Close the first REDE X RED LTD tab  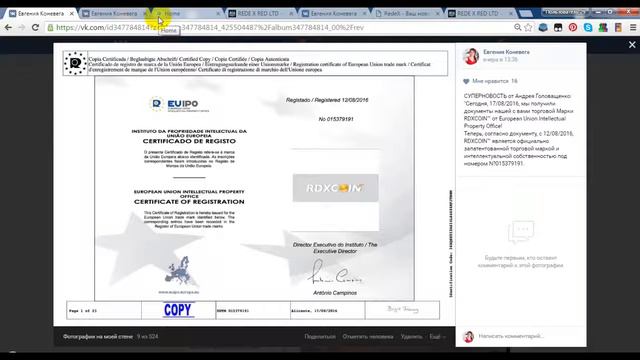291,13
